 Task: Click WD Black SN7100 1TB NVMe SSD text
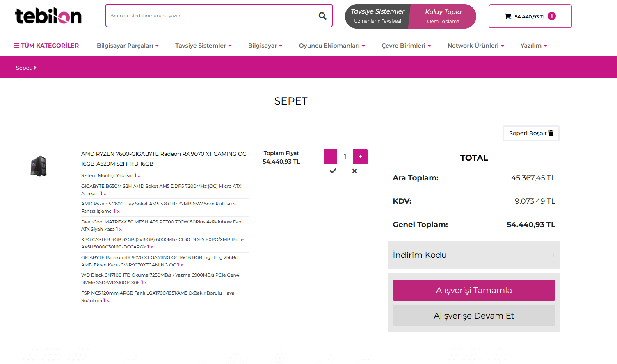[x=160, y=279]
